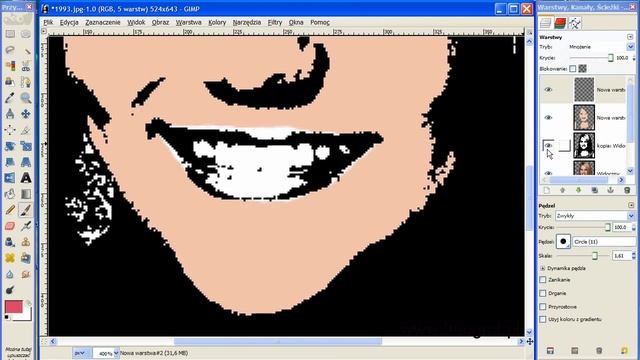Viewport: 640px width, 360px height.
Task: Select the Rectangle Select tool
Action: pyautogui.click(x=10, y=34)
